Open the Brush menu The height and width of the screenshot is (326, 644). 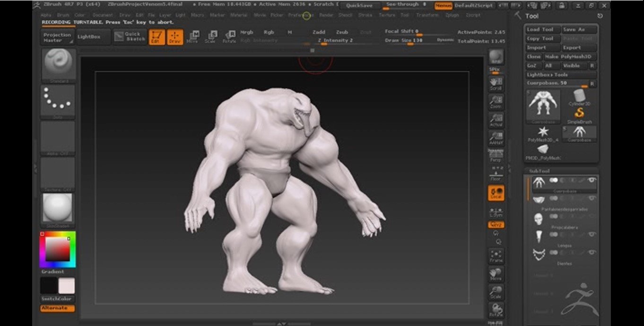[x=63, y=15]
